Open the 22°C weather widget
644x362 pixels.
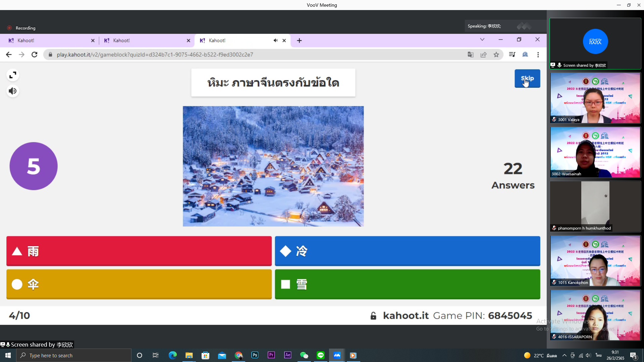click(540, 355)
